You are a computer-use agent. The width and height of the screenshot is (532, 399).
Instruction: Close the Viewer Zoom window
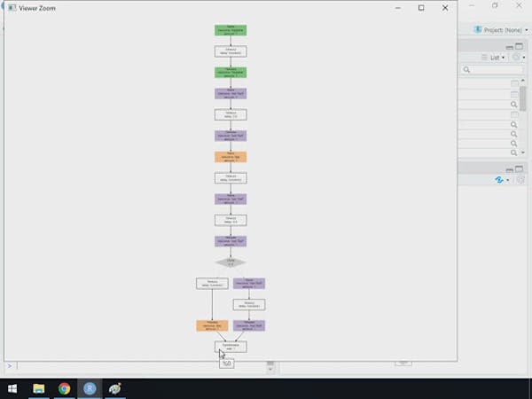(445, 8)
